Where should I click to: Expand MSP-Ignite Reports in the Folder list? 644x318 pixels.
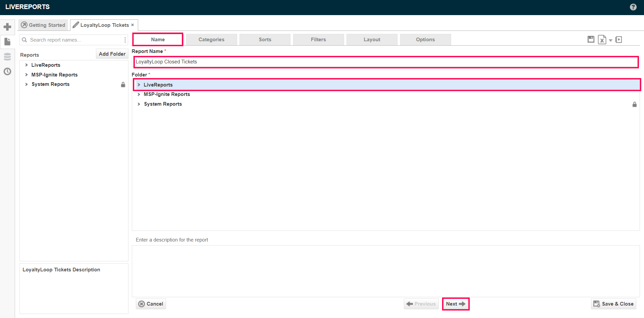point(139,94)
